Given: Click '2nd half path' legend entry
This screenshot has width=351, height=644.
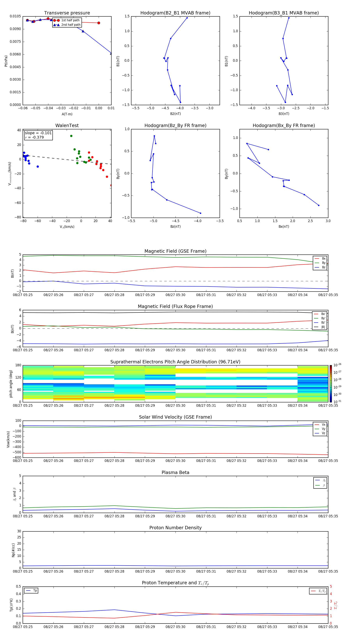Looking at the screenshot, I should pyautogui.click(x=67, y=25).
